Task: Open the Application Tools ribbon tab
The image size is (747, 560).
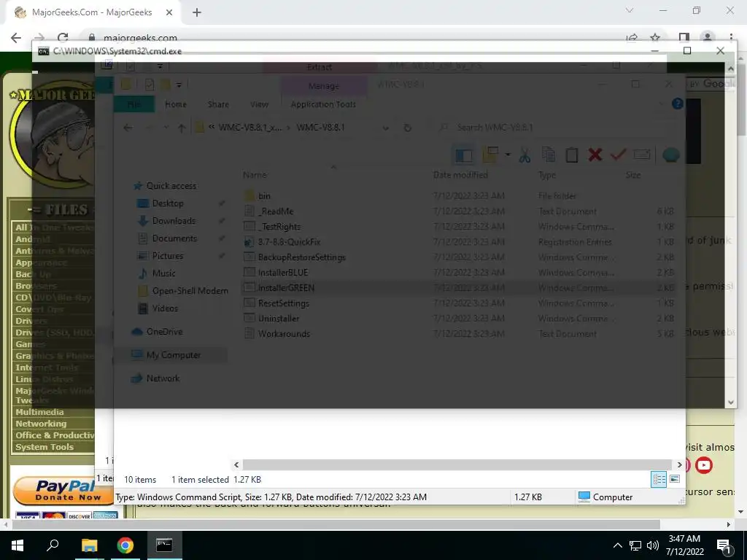Action: pos(323,104)
